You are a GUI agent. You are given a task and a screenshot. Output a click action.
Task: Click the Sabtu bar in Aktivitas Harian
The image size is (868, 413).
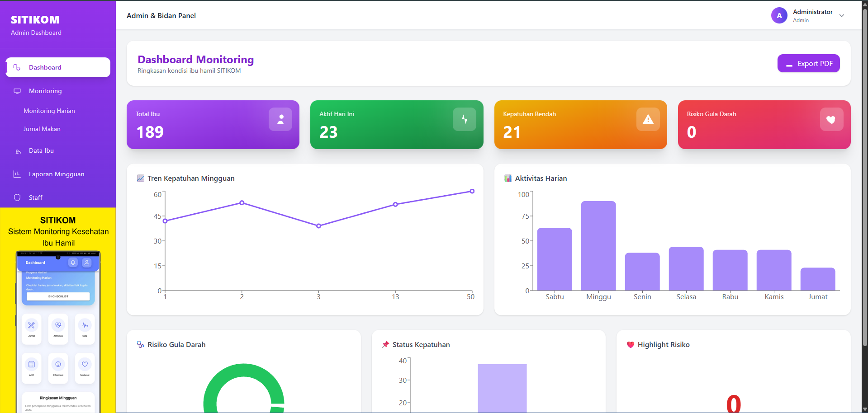pyautogui.click(x=555, y=259)
